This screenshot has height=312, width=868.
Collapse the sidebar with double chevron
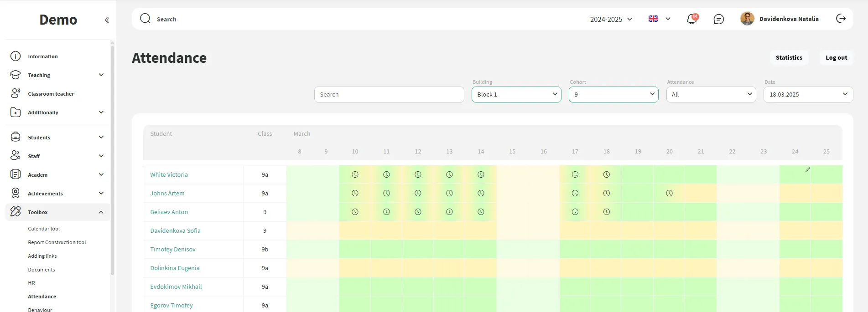click(x=107, y=20)
